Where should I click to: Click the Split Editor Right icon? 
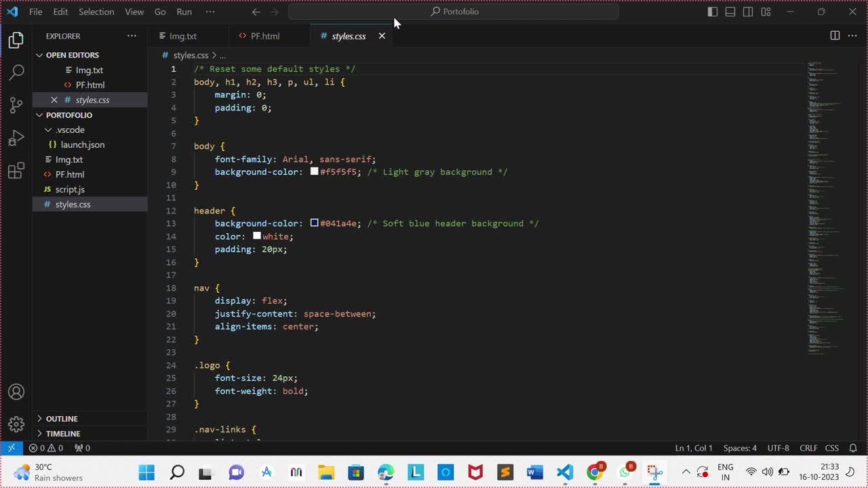pyautogui.click(x=835, y=36)
